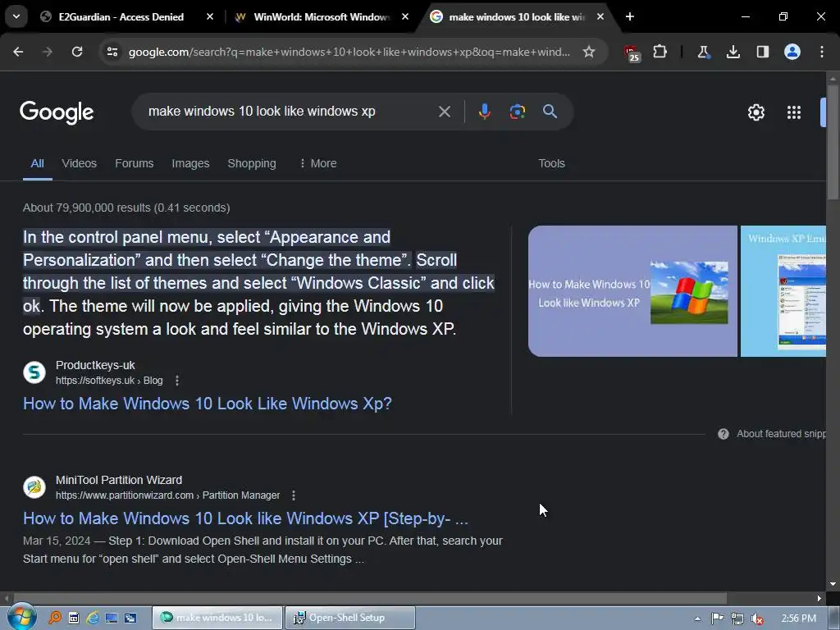This screenshot has width=840, height=630.
Task: Open the Downloads icon in toolbar
Action: [x=733, y=52]
